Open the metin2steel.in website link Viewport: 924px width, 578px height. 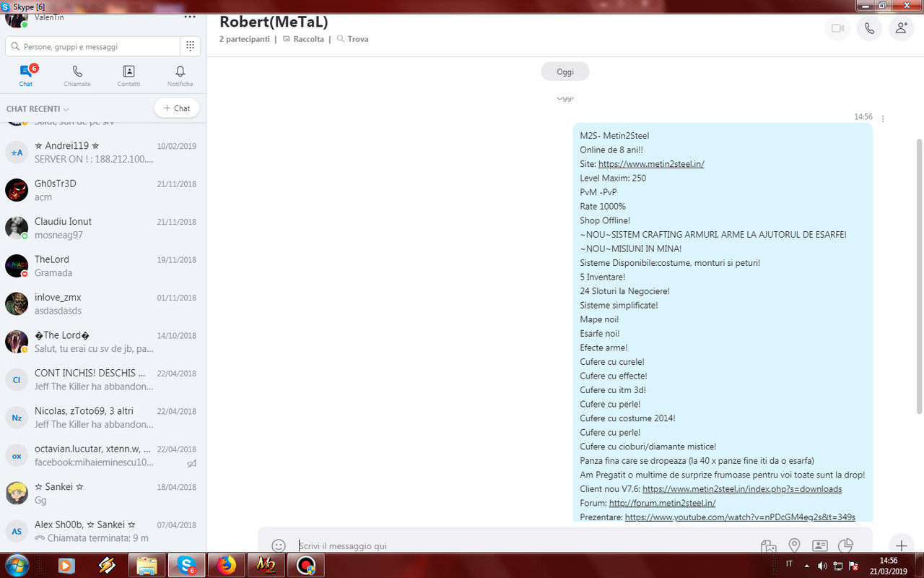[x=650, y=163]
